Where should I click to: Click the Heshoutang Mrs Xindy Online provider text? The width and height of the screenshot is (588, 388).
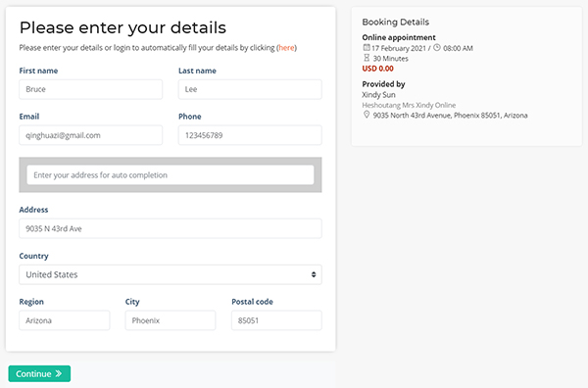(x=409, y=105)
